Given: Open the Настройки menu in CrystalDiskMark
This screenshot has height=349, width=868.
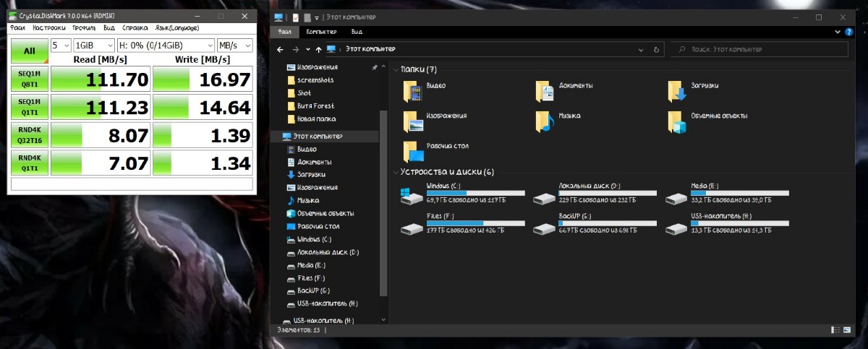Looking at the screenshot, I should 48,28.
